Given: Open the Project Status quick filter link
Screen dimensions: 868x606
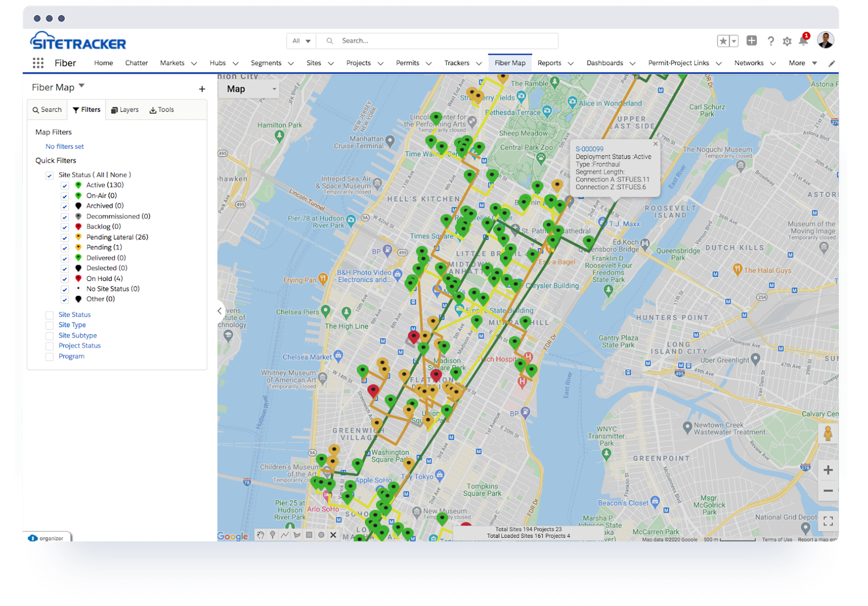Looking at the screenshot, I should tap(79, 346).
